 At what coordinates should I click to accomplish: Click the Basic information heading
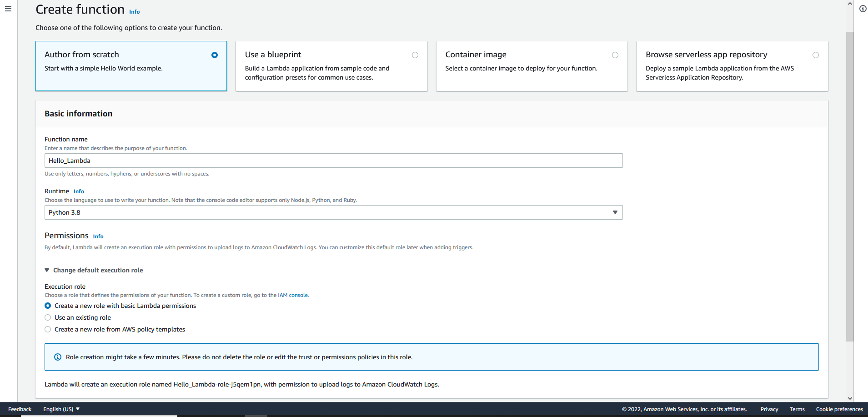78,114
